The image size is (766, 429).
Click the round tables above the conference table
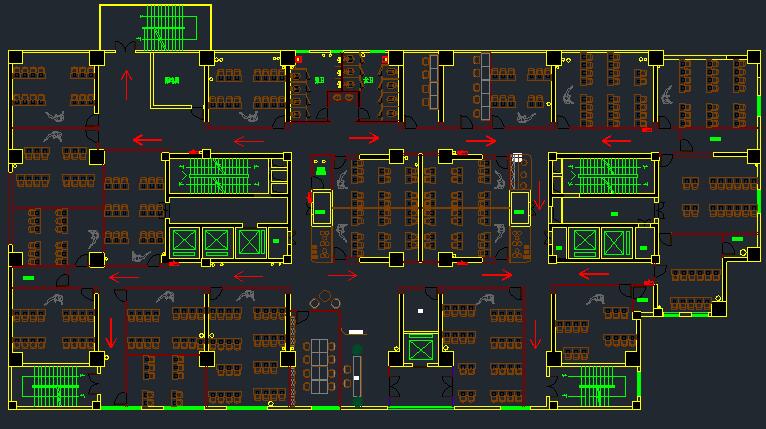323,300
